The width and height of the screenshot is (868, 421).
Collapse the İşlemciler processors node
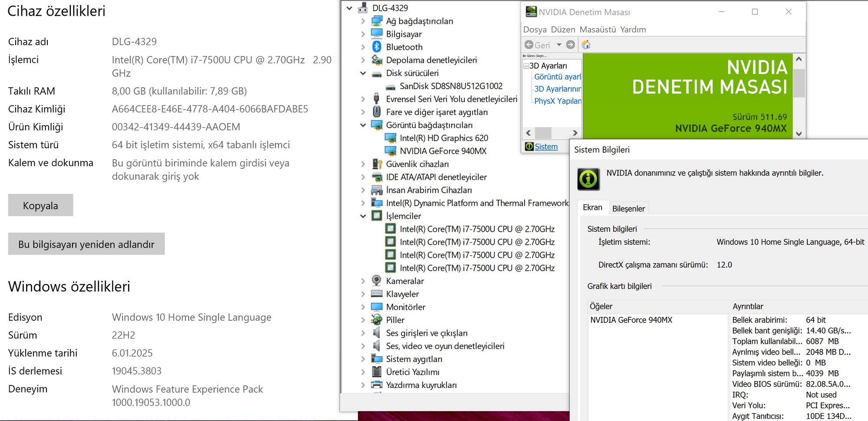(x=363, y=216)
